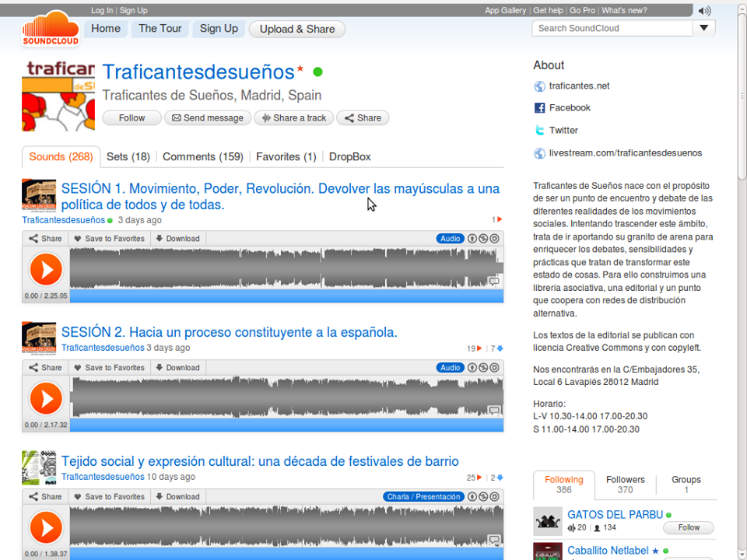Open comment icon on SESIÓN 2 waveform
This screenshot has height=560, width=747.
tap(494, 411)
